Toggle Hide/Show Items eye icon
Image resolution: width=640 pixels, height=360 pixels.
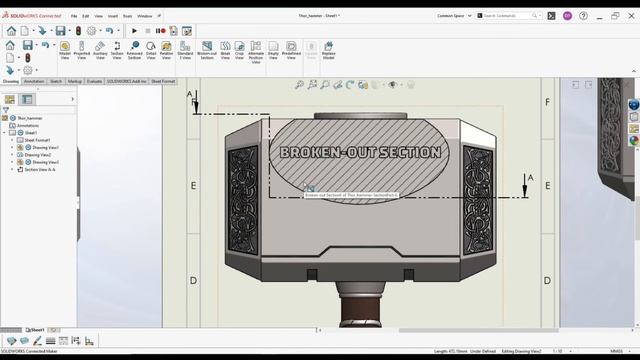(x=393, y=85)
